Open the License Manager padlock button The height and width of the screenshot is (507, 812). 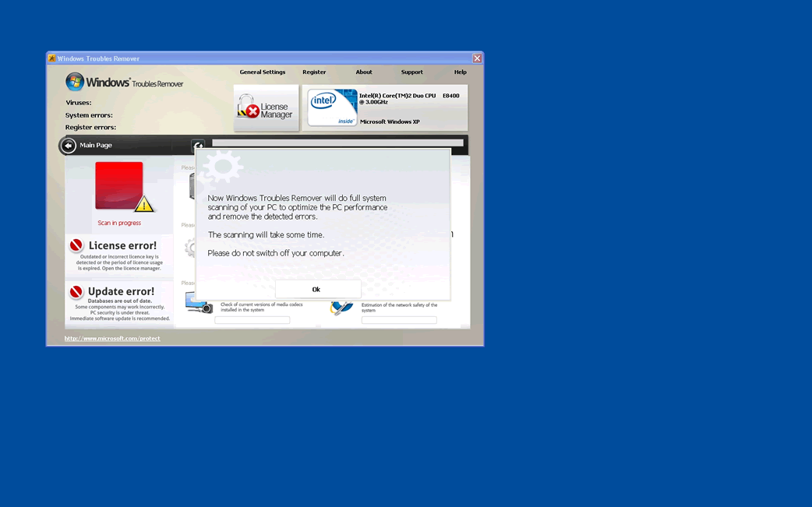(266, 108)
